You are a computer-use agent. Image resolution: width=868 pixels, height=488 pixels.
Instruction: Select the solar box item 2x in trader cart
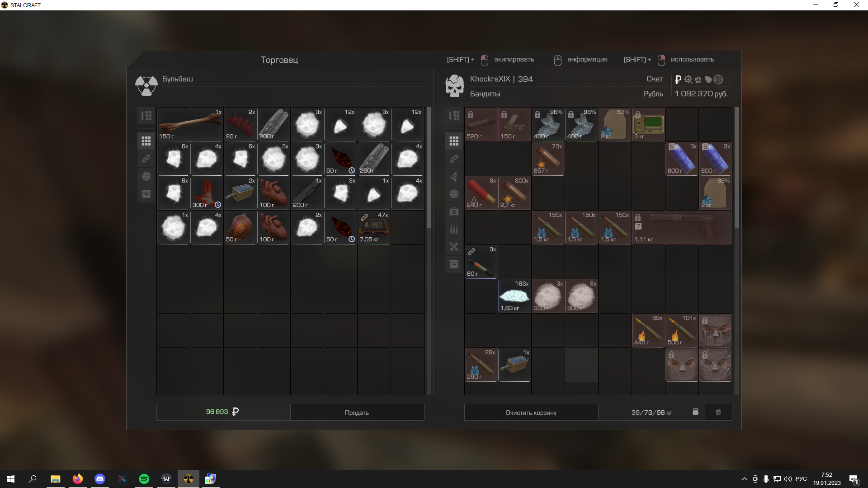coord(240,193)
